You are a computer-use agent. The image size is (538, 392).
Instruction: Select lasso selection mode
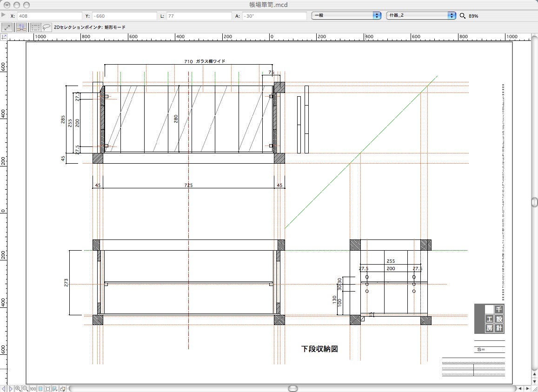tap(46, 27)
